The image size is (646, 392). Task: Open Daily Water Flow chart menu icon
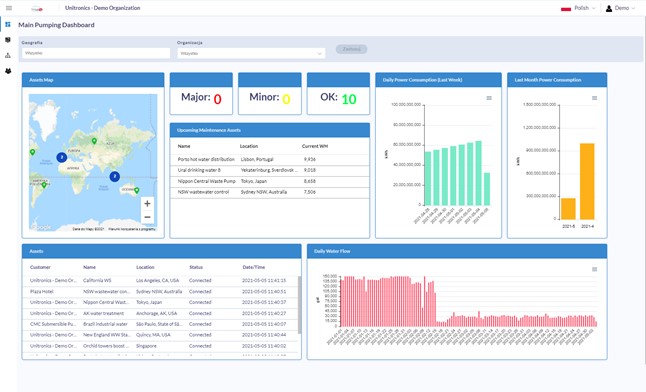pyautogui.click(x=595, y=269)
